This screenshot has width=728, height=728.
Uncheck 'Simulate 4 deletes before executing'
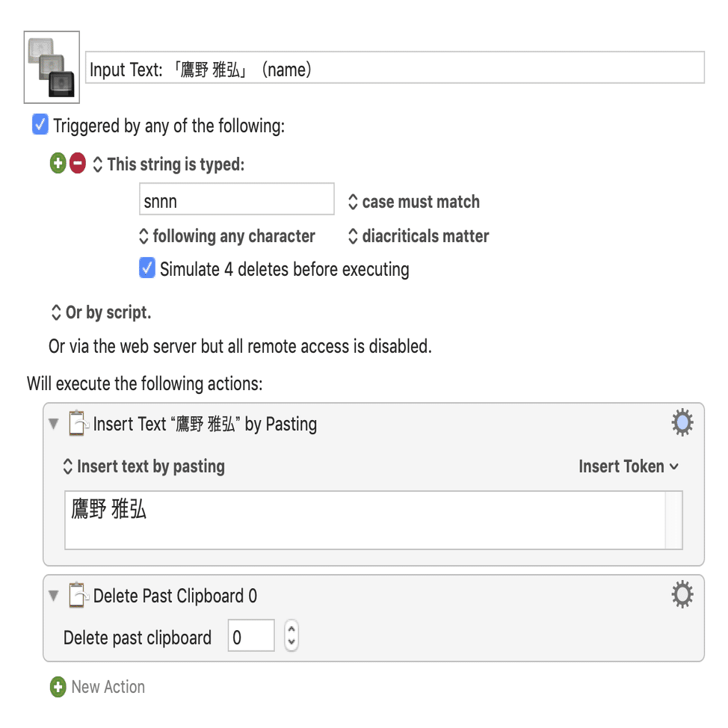(x=147, y=268)
